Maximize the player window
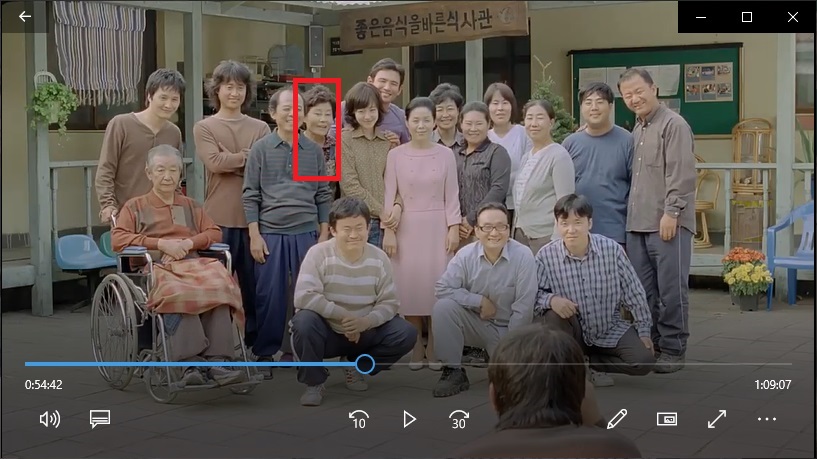 (747, 17)
